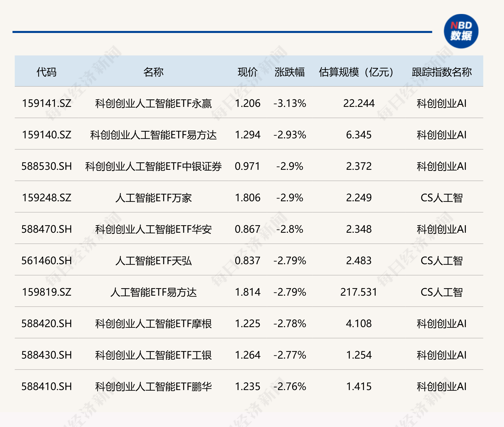Select the price 1.235
Viewport: 504px width, 427px height.
(x=248, y=387)
